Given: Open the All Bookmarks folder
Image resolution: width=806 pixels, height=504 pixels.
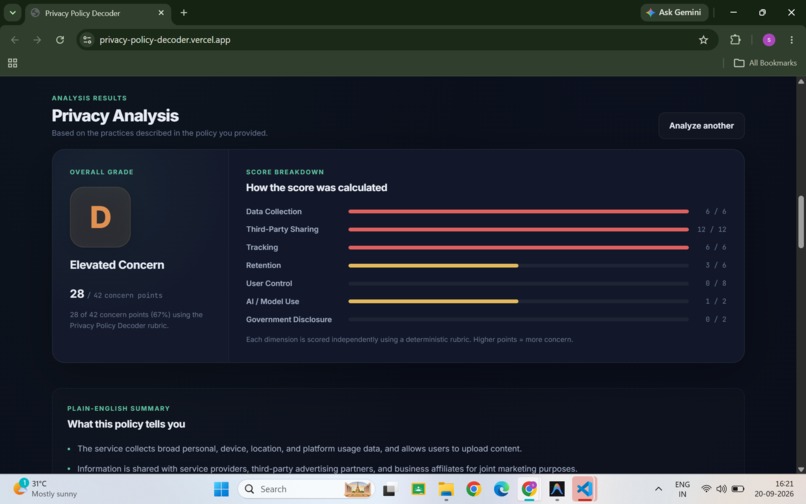Looking at the screenshot, I should (x=765, y=63).
